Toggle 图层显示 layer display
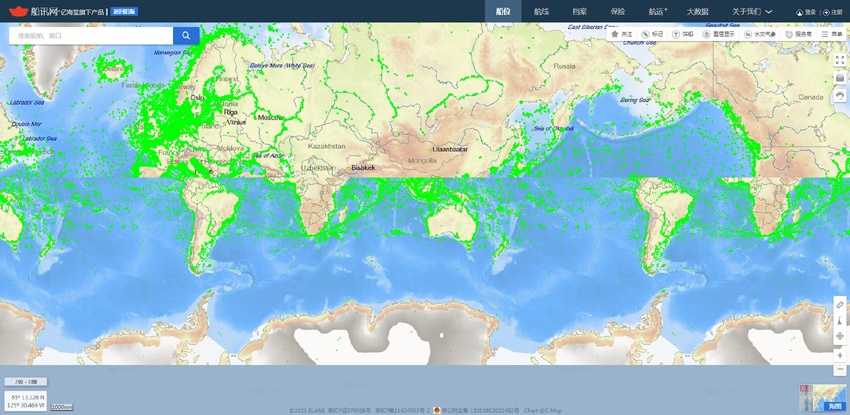850x415 pixels. click(722, 34)
